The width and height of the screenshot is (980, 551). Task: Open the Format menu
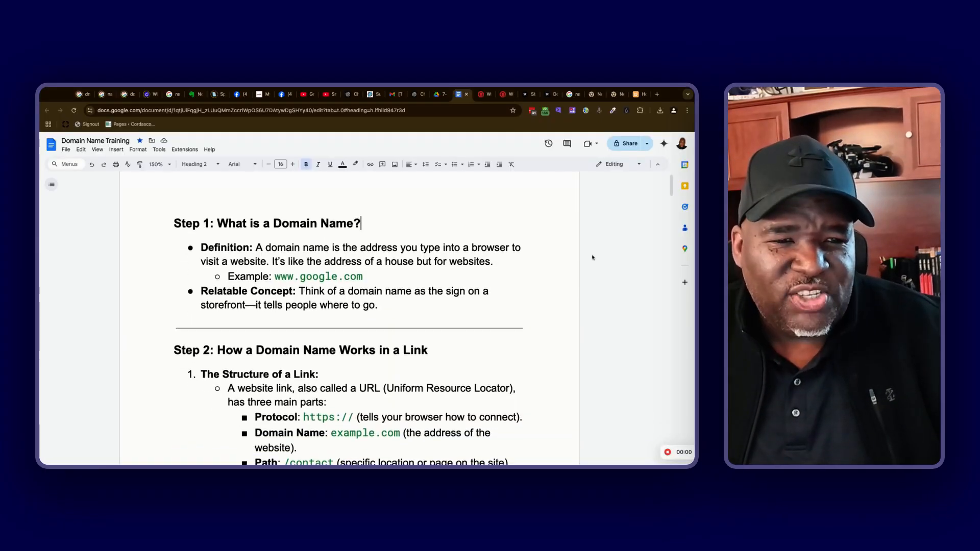(138, 149)
